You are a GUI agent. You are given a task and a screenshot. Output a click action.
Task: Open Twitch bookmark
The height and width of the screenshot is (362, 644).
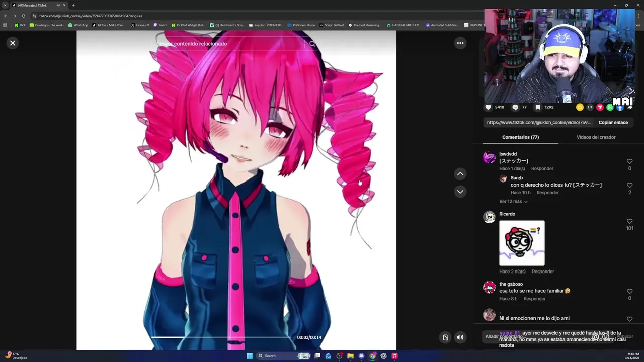pyautogui.click(x=160, y=25)
